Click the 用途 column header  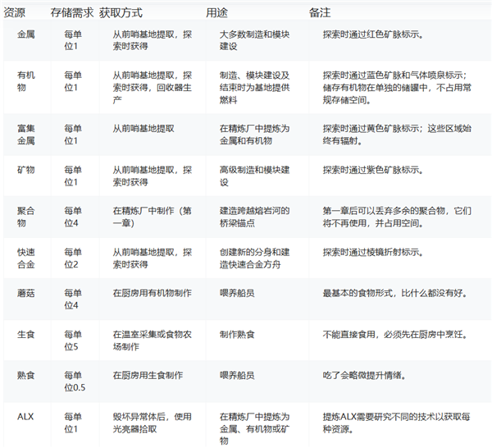tap(216, 13)
